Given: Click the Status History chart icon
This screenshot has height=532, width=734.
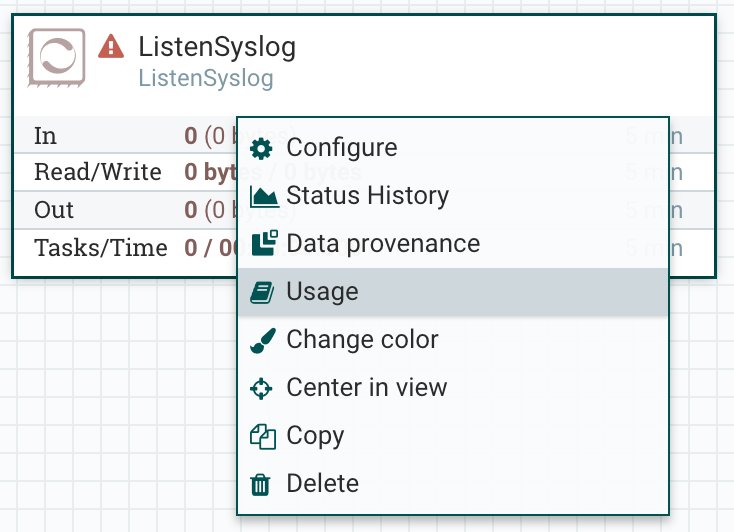Looking at the screenshot, I should coord(263,196).
